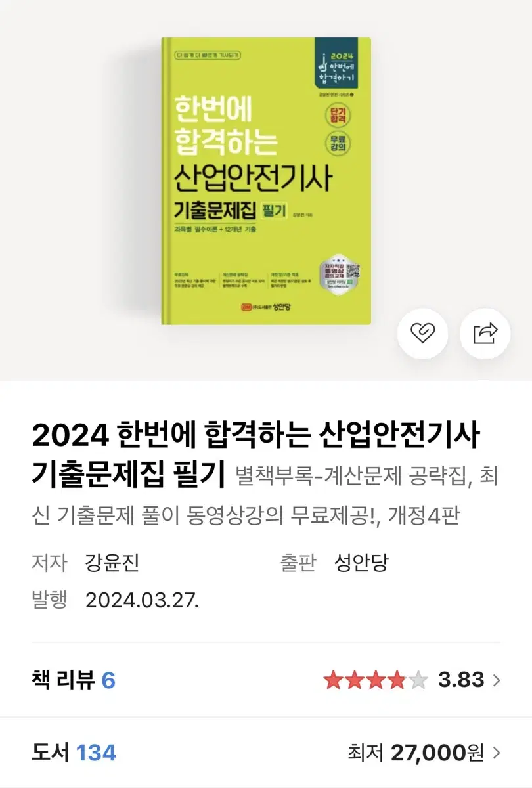Screen dimensions: 532x788
Task: Tap the dark 2024 badge on cover
Action: click(338, 63)
